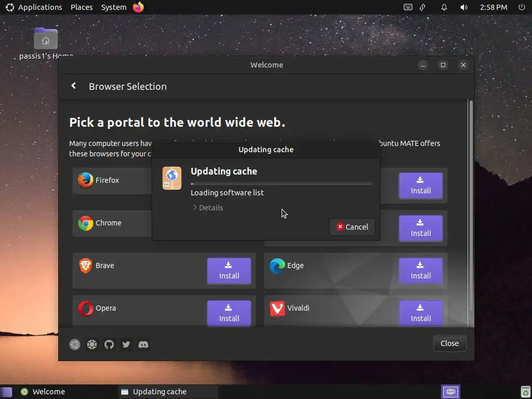Click the Opera logo icon
The width and height of the screenshot is (532, 399).
click(86, 309)
